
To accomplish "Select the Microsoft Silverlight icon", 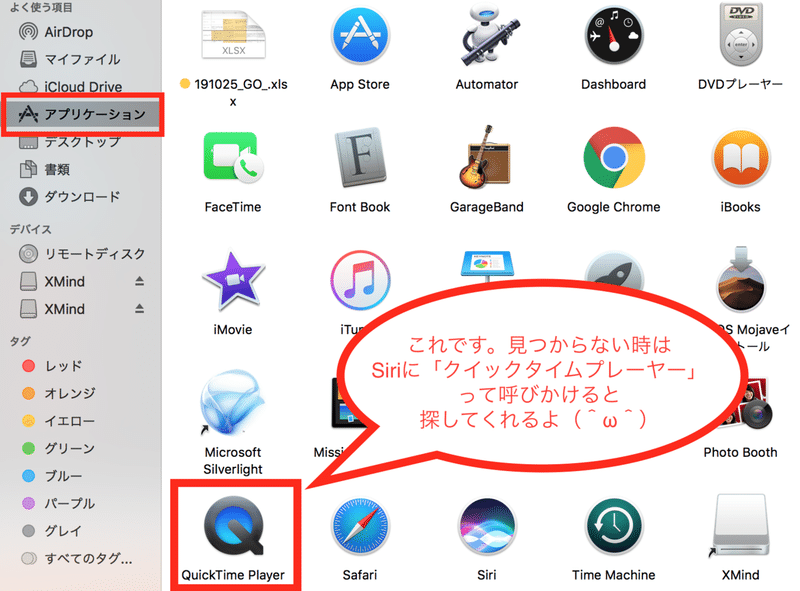I will click(x=232, y=403).
